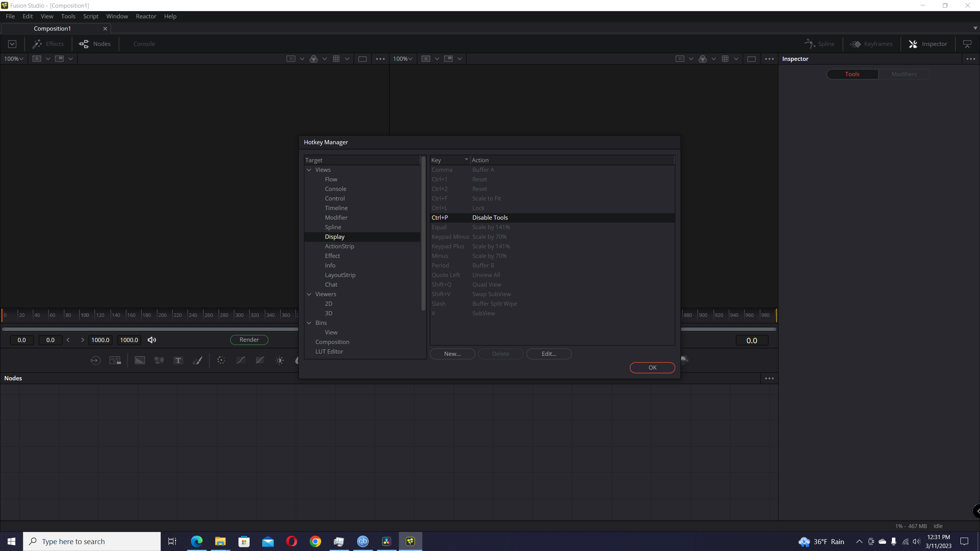
Task: Step forward one frame with the right arrow
Action: (x=82, y=340)
